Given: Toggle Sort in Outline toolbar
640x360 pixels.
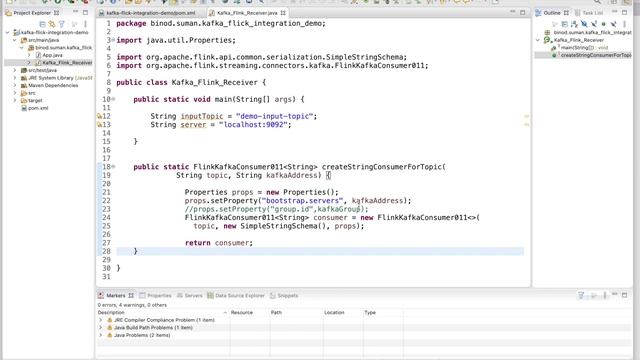Looking at the screenshot, I should pos(574,24).
